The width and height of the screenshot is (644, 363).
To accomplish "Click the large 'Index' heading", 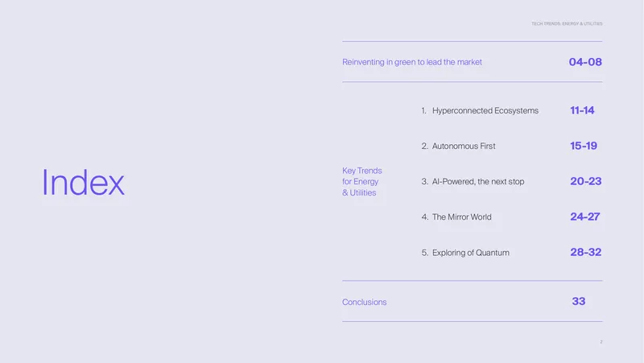I will (x=83, y=183).
